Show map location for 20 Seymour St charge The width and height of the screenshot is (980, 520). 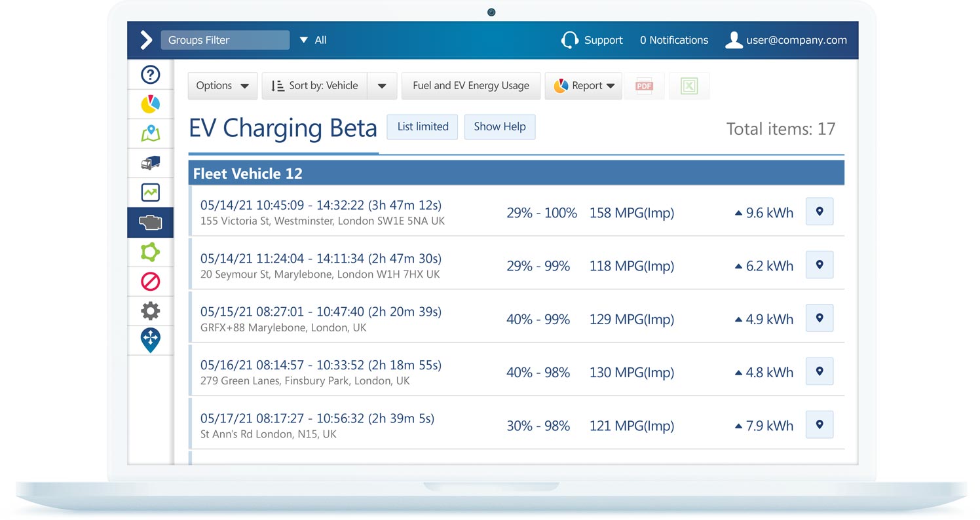tap(820, 265)
